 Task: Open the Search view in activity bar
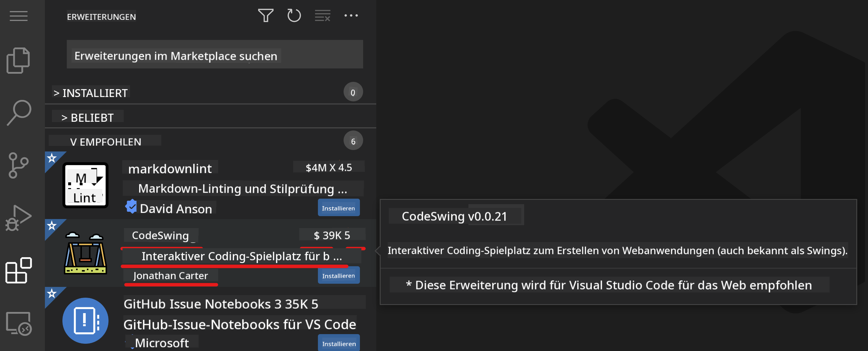coord(19,113)
